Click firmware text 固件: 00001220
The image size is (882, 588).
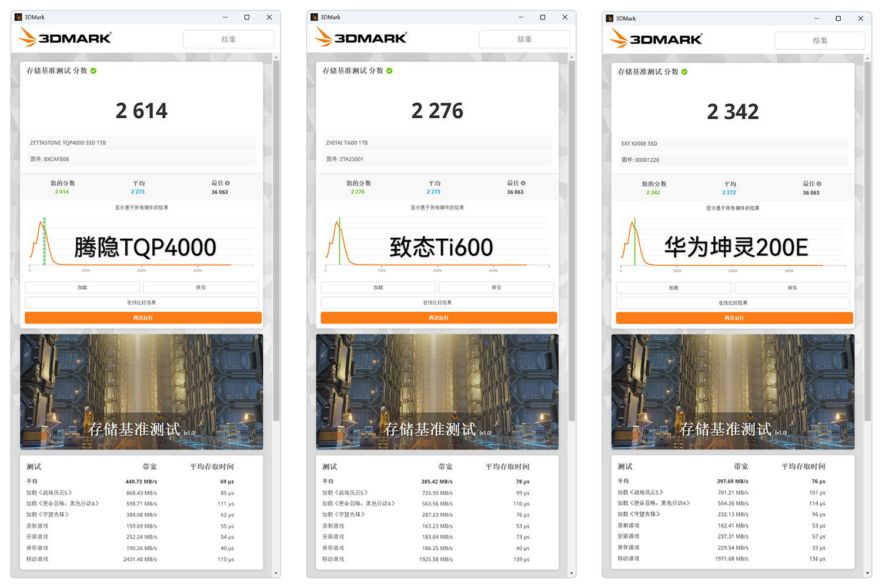point(640,160)
